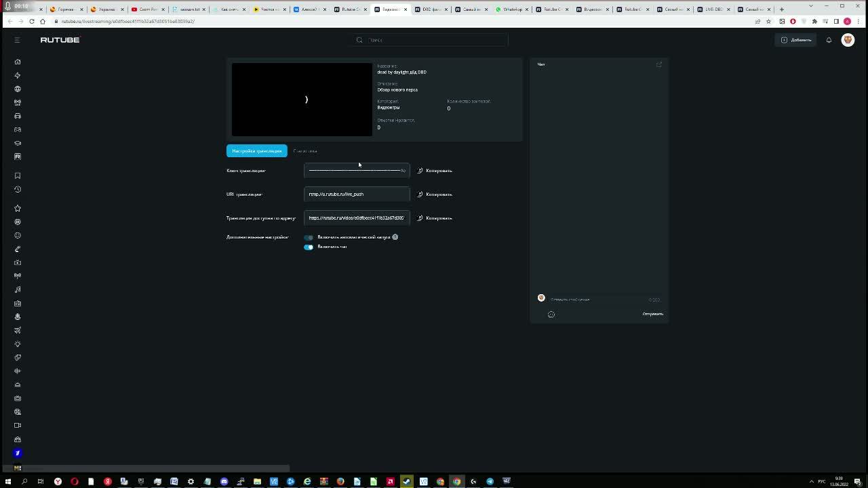
Task: Open the blue Channel One icon in the sidebar
Action: point(18,453)
